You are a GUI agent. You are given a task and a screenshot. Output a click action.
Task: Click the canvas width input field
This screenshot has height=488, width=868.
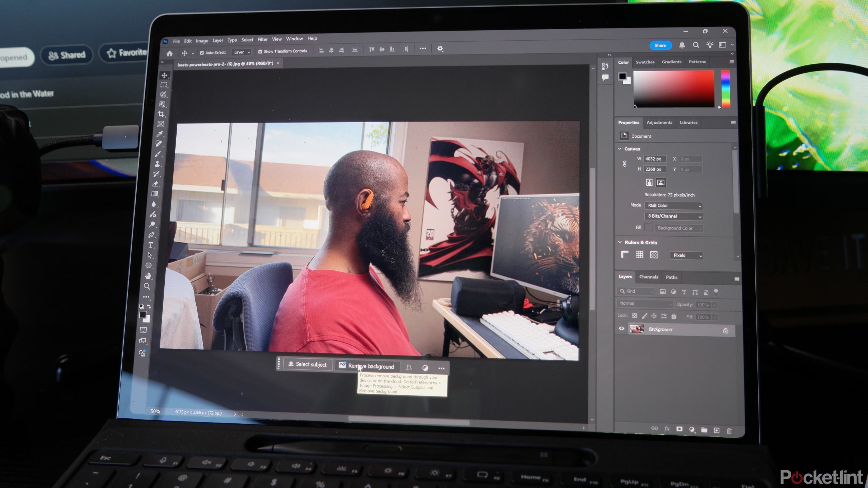pyautogui.click(x=654, y=159)
